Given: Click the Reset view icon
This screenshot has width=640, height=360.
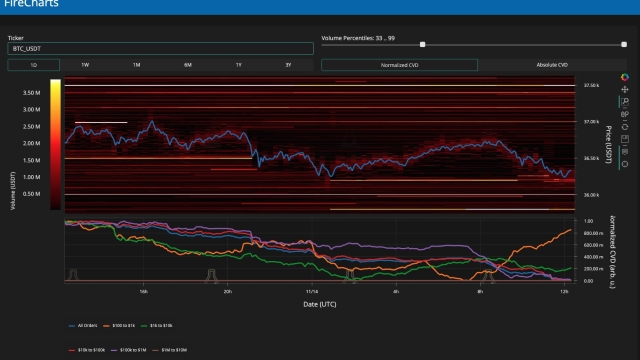Looking at the screenshot, I should point(624,127).
